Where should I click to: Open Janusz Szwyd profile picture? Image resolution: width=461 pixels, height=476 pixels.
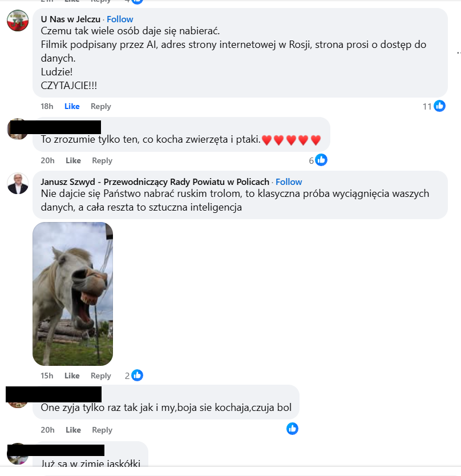click(x=18, y=183)
